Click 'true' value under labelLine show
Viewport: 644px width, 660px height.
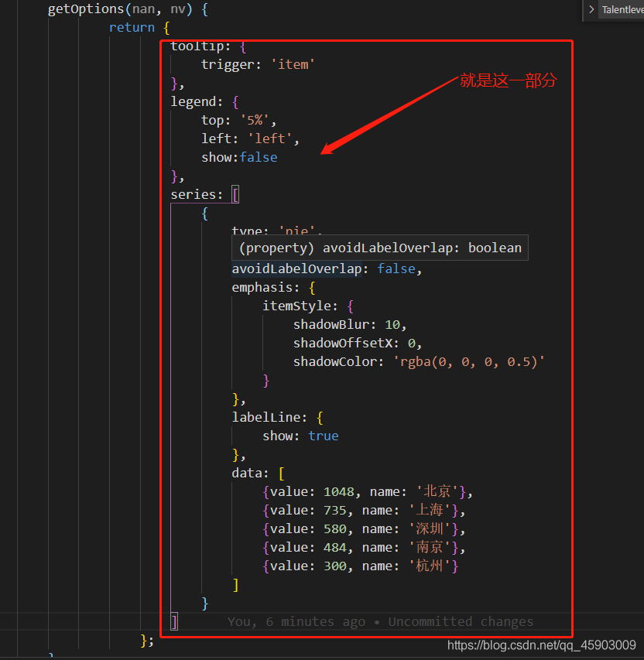tap(323, 436)
